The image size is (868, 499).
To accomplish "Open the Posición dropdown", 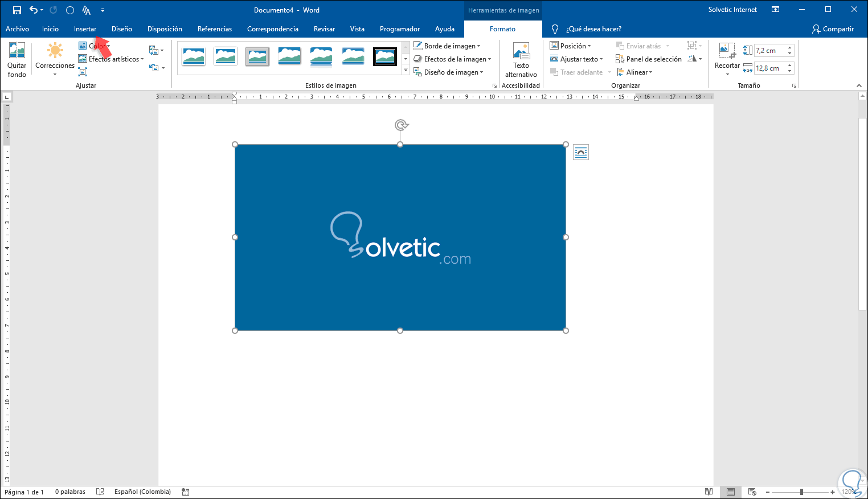I will [571, 46].
